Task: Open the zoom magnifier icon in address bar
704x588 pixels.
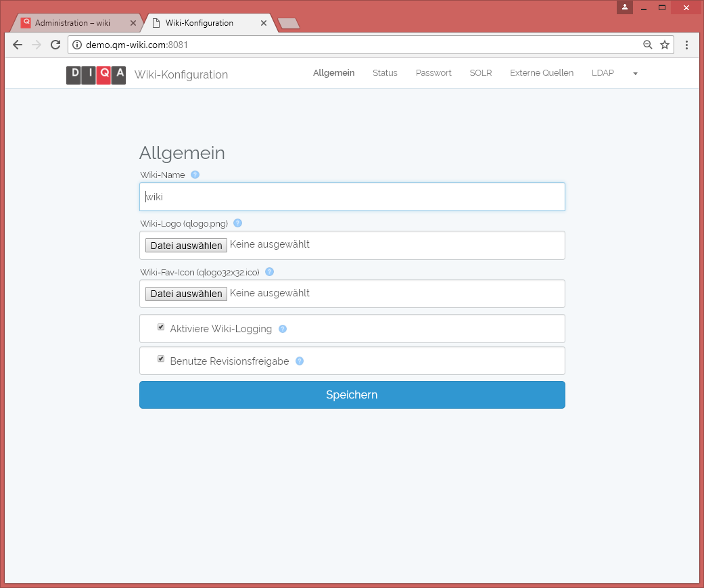Action: 647,45
